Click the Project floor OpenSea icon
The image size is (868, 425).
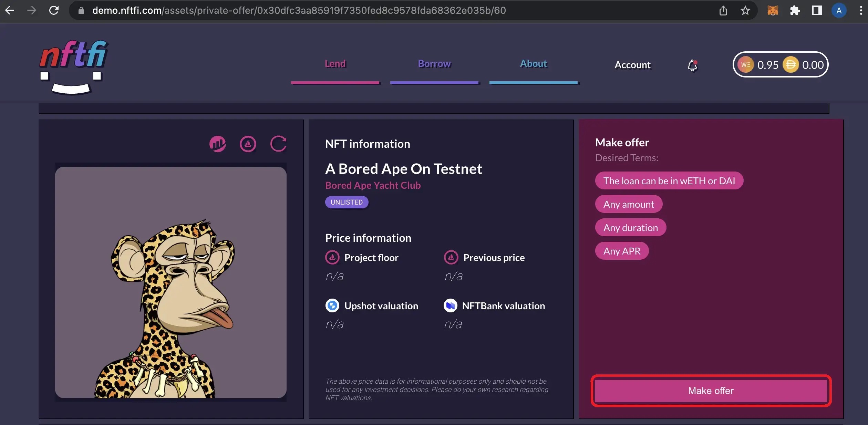[x=332, y=257]
